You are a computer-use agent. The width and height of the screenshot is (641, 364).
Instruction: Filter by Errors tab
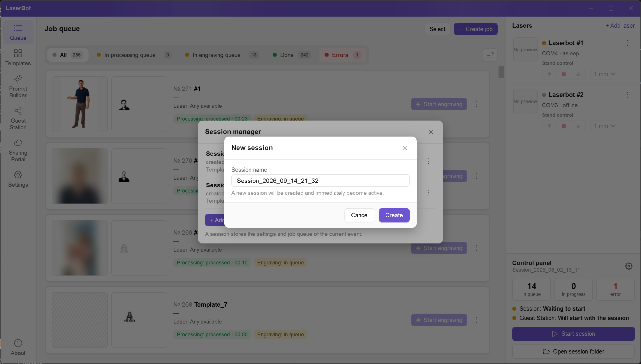coord(343,55)
